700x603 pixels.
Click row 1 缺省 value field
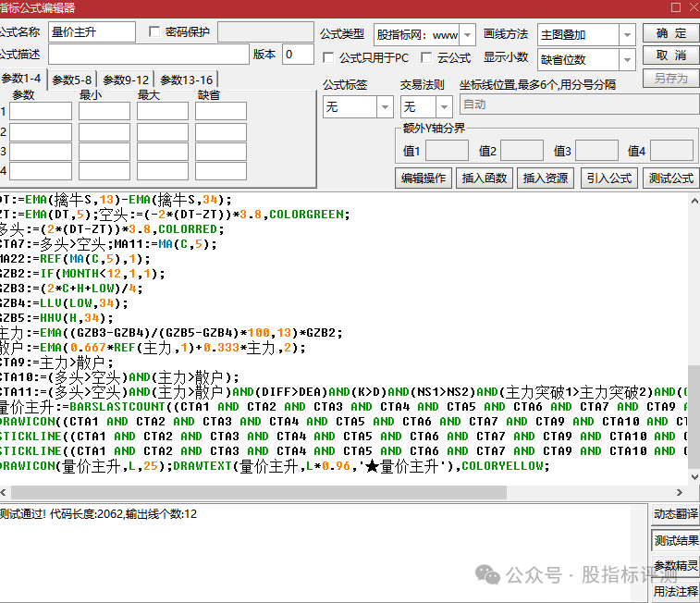coord(221,111)
